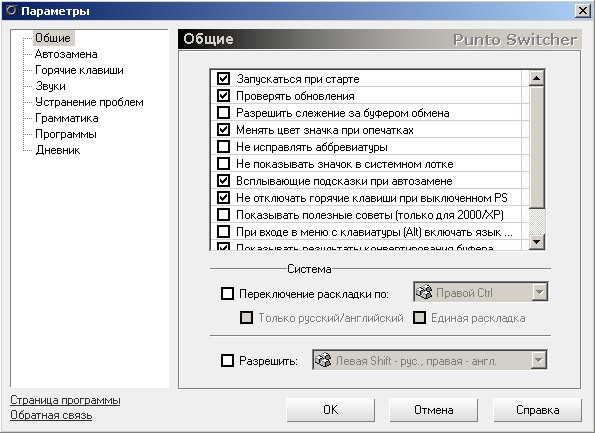This screenshot has height=433, width=595.
Task: Enable Разрешить слежение за буфером обмена
Action: [x=224, y=113]
